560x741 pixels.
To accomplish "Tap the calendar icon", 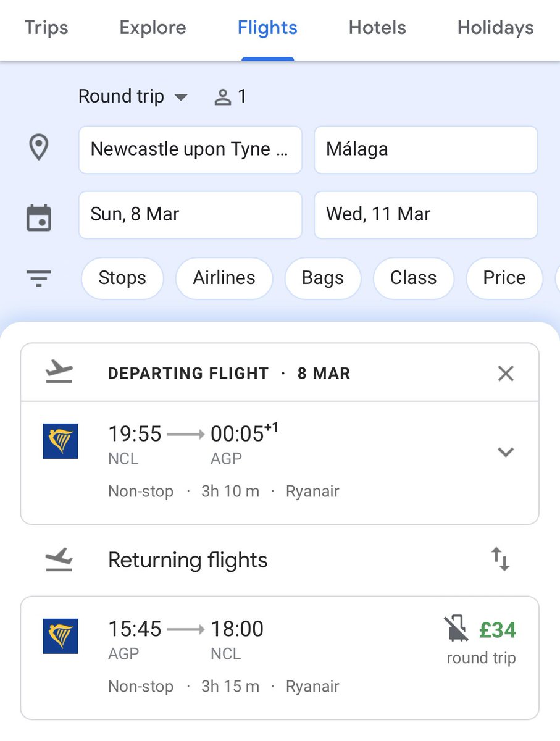I will click(39, 218).
